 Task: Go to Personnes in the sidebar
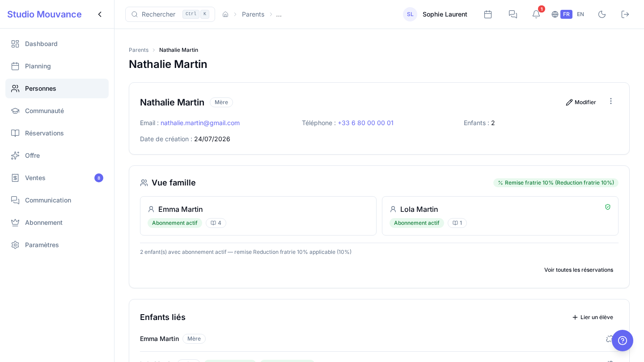(x=57, y=88)
